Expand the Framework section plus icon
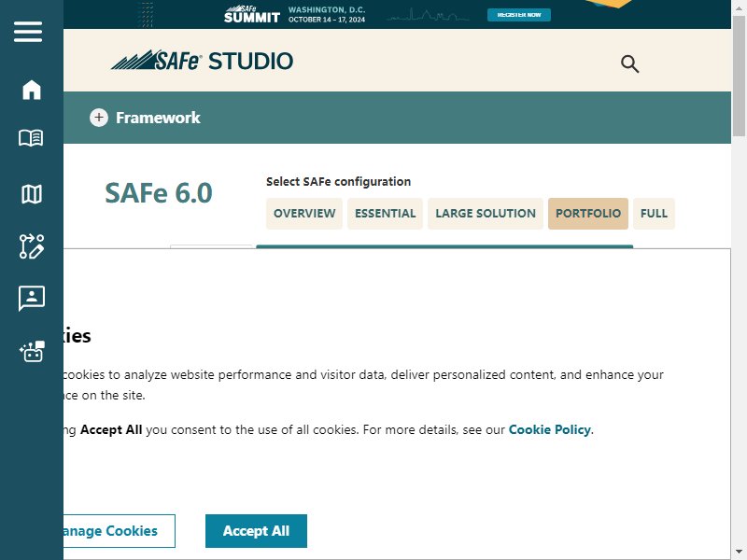Viewport: 747px width, 560px height. (x=99, y=118)
